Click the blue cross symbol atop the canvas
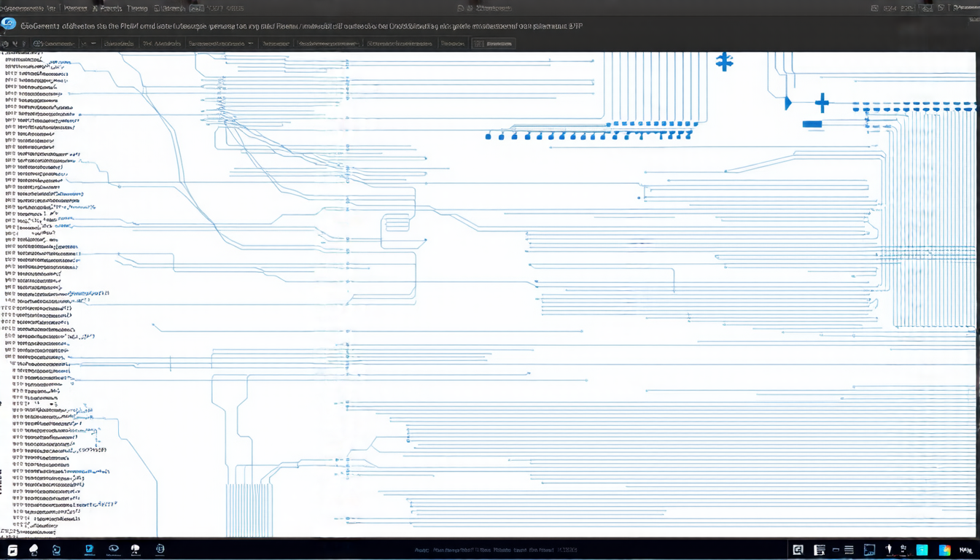980x560 pixels. tap(724, 61)
